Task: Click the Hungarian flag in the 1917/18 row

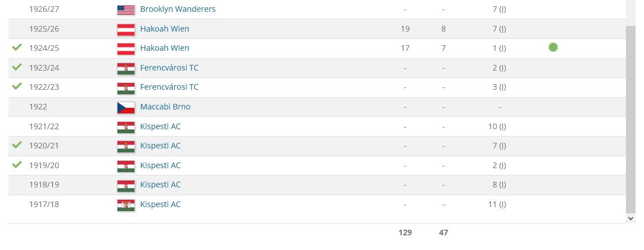Action: point(125,205)
